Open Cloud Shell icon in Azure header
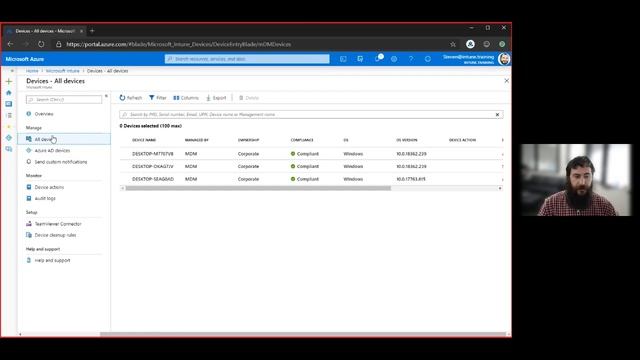Viewport: 640px width, 360px height. point(343,59)
